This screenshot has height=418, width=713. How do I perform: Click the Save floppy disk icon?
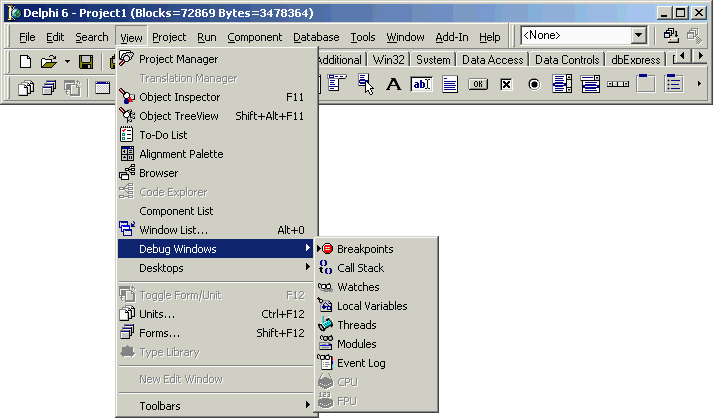[x=86, y=61]
